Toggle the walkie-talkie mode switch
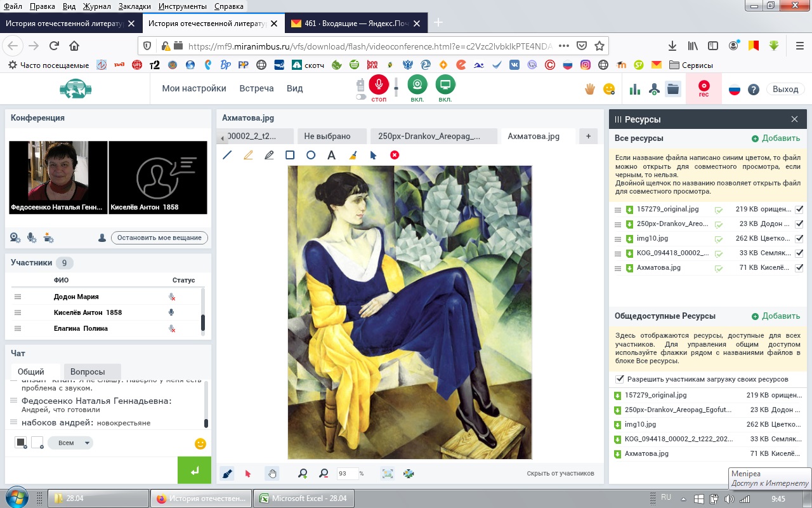The height and width of the screenshot is (508, 812). 361,97
